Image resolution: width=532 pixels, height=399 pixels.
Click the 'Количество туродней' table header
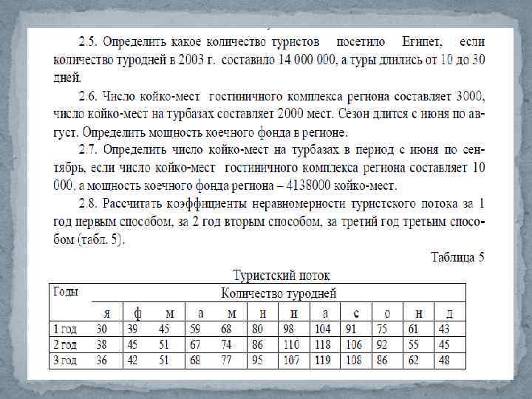tap(279, 293)
